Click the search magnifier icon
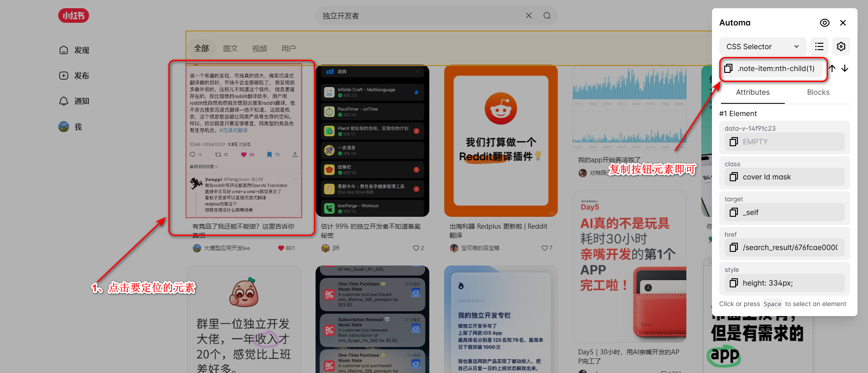Viewport: 868px width, 373px height. tap(547, 15)
